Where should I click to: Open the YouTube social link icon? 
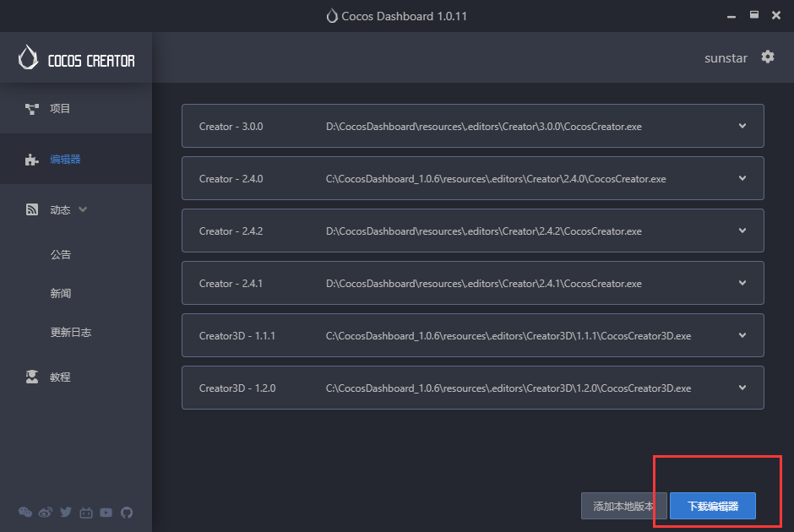(106, 513)
